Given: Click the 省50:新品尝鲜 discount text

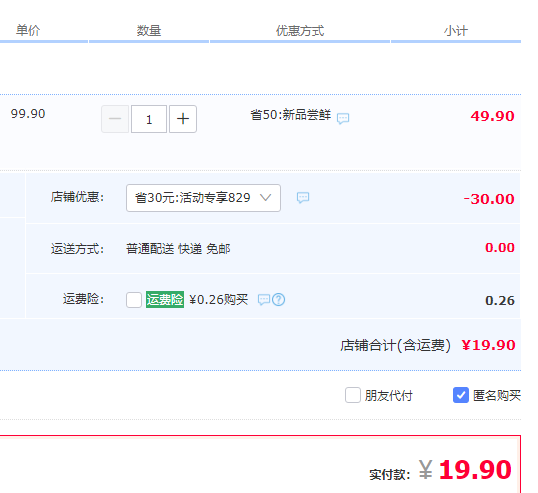Looking at the screenshot, I should click(291, 115).
